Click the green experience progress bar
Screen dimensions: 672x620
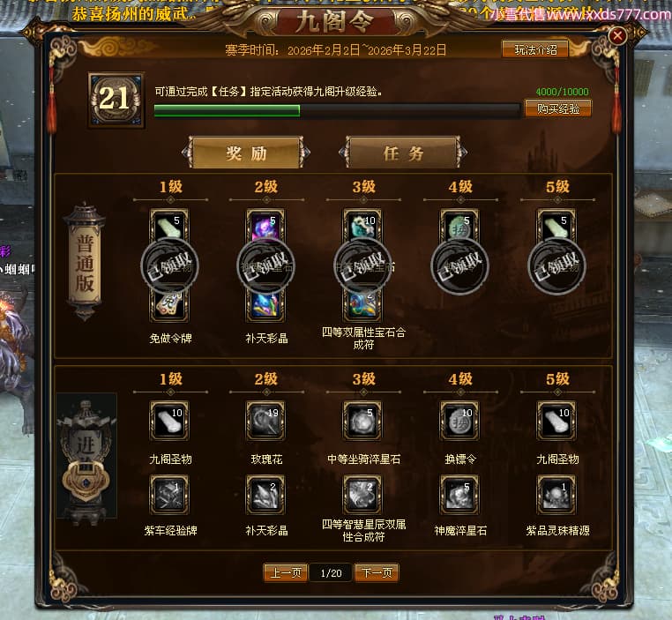point(337,110)
